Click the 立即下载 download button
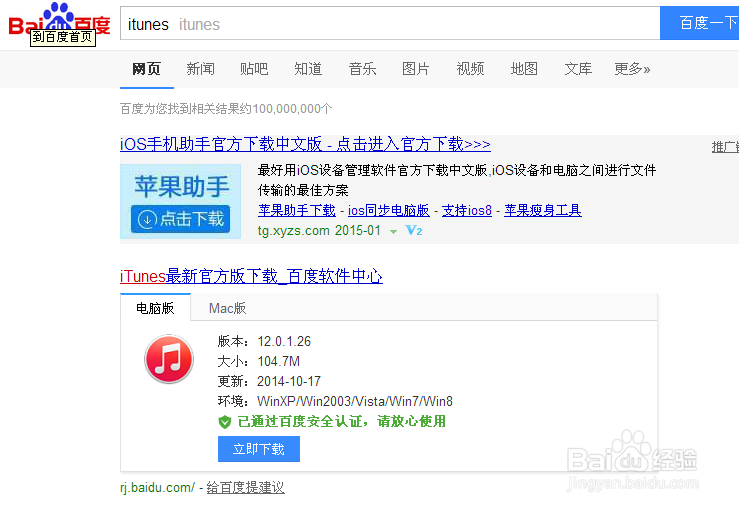The image size is (739, 509). tap(259, 449)
